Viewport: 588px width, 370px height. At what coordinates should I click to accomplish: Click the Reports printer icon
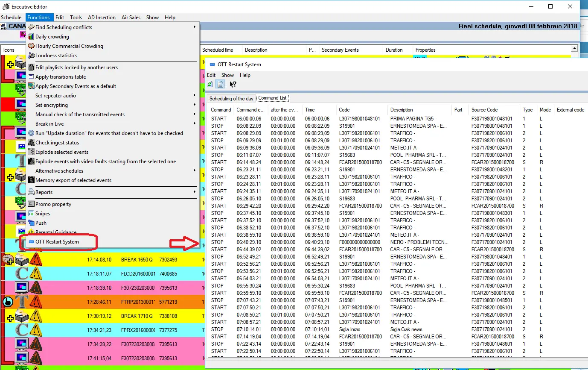click(31, 192)
